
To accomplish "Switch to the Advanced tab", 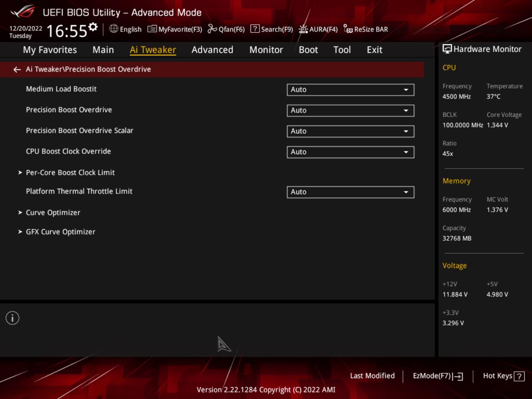I will pyautogui.click(x=212, y=50).
